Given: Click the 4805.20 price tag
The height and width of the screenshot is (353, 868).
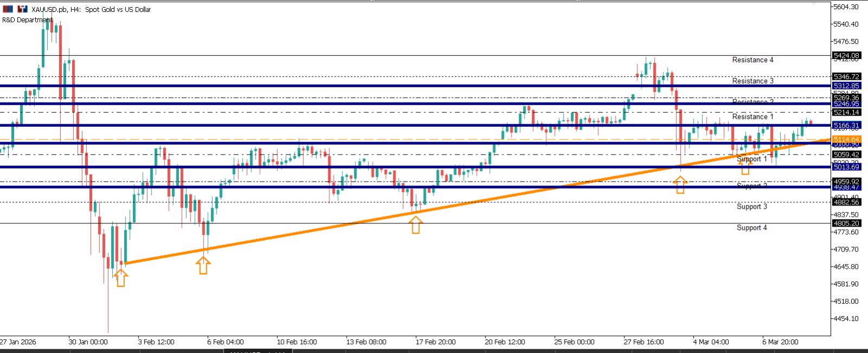Looking at the screenshot, I should coord(846,223).
